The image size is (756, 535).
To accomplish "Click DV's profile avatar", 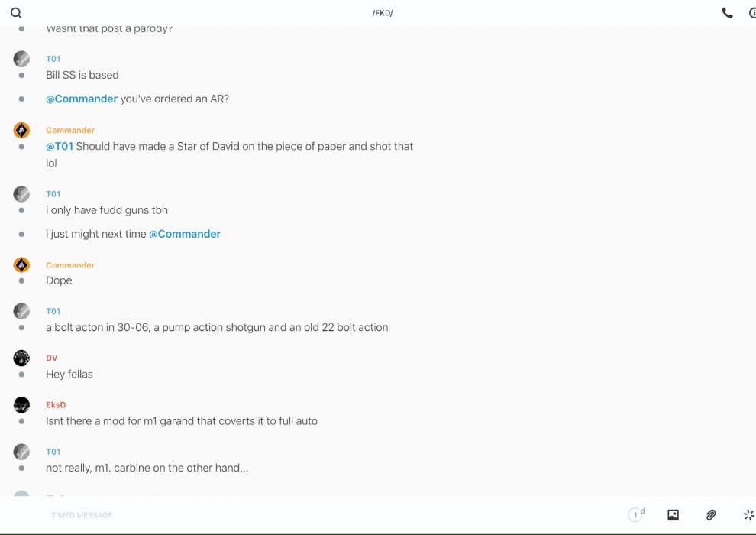I will (x=21, y=358).
